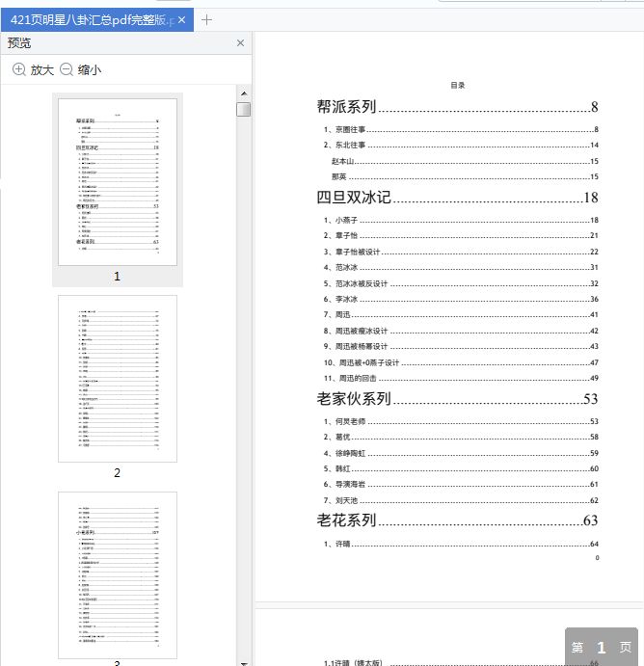This screenshot has width=644, height=666.
Task: Click the zoom out (缩小) magnifier icon
Action: point(67,69)
